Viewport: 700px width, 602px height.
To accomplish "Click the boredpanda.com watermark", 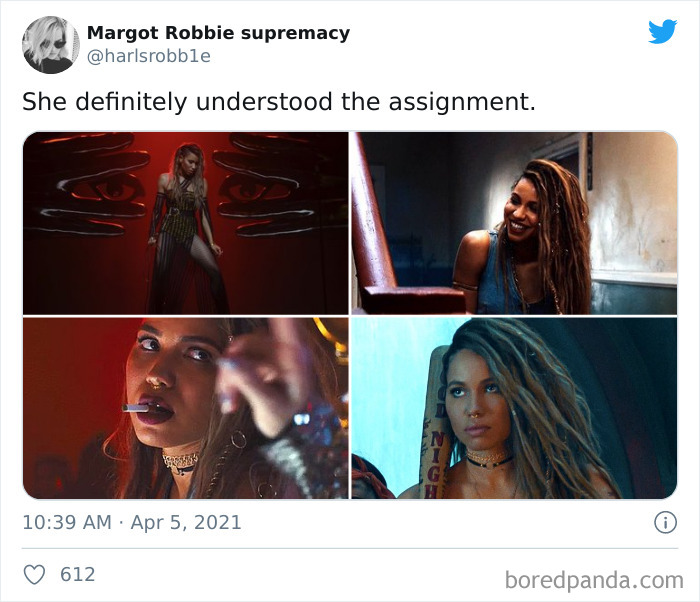I will coord(594,580).
